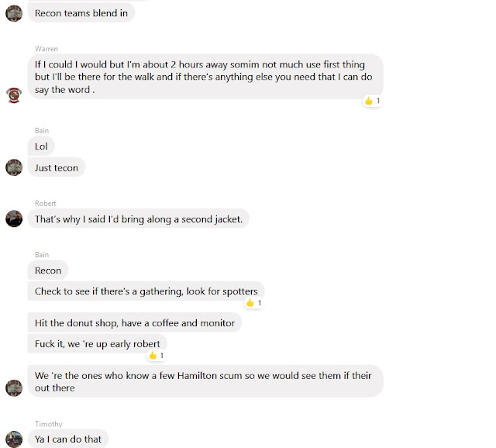This screenshot has width=496, height=448.
Task: Open Bain's avatar beside "Just tecon"
Action: click(13, 167)
